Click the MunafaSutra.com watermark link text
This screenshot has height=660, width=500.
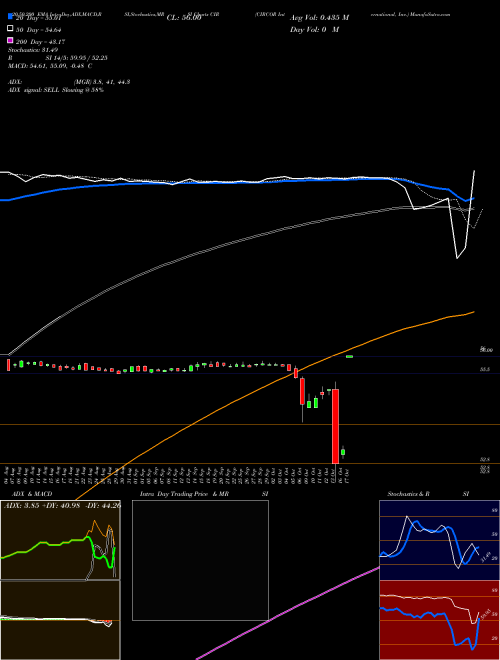pyautogui.click(x=430, y=14)
